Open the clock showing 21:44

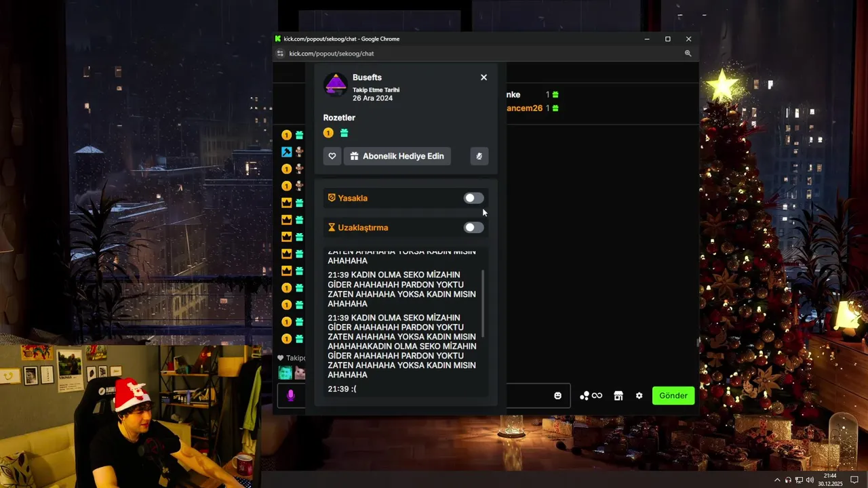(x=830, y=480)
